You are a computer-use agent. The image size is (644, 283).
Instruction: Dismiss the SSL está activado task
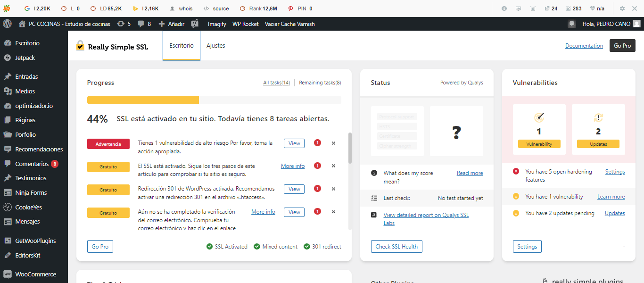click(x=333, y=166)
